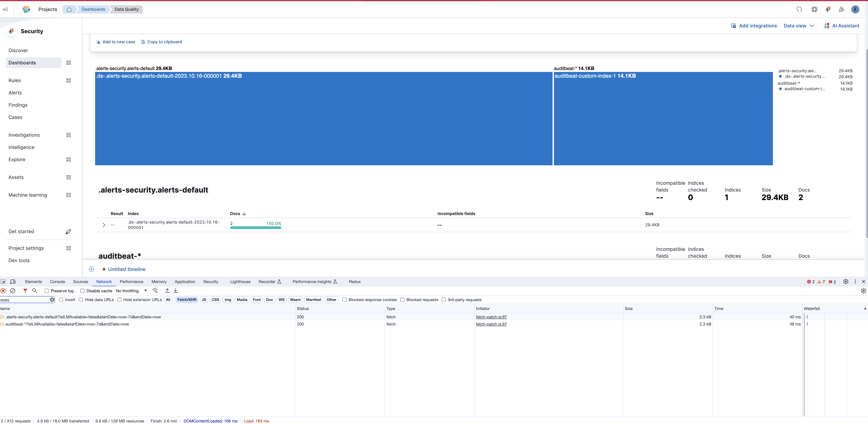Click the Docs 100.0% progress bar

point(255,228)
